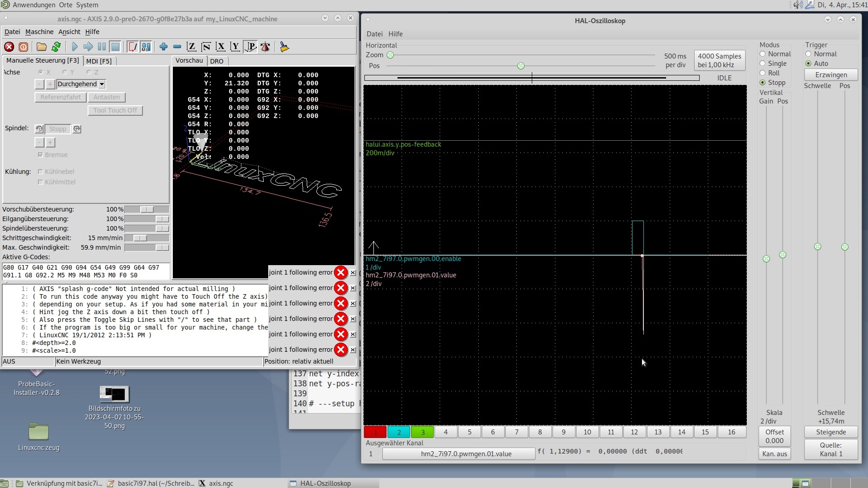Screen dimensions: 868x488
Task: Click the Kan. aus button
Action: 775,454
